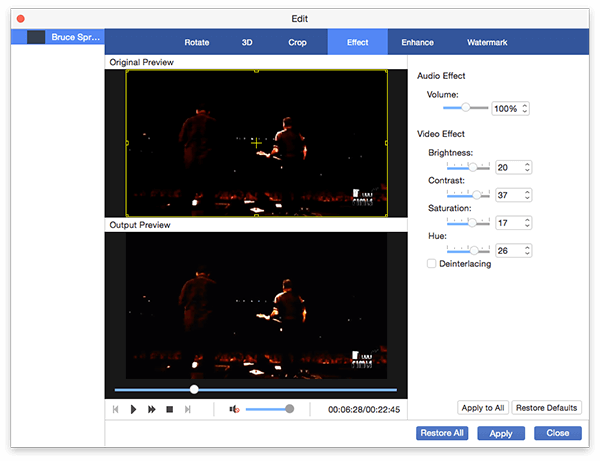
Task: Click the Hue value stepper arrows
Action: (527, 251)
